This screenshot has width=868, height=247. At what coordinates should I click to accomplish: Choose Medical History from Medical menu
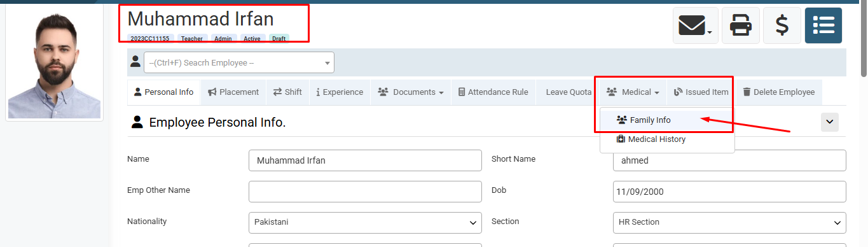click(667, 139)
